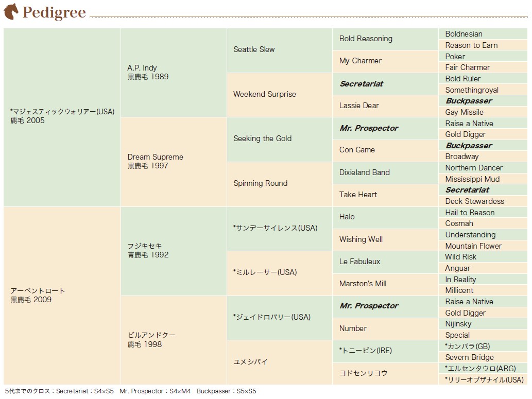Click the Weekend Surprise entry
This screenshot has height=399, width=532.
280,95
